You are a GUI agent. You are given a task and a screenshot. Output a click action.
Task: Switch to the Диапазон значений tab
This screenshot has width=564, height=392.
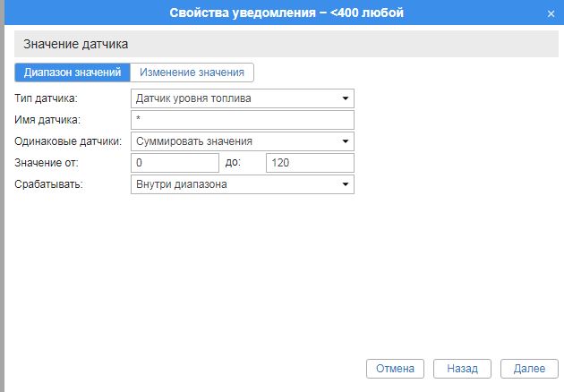point(73,72)
